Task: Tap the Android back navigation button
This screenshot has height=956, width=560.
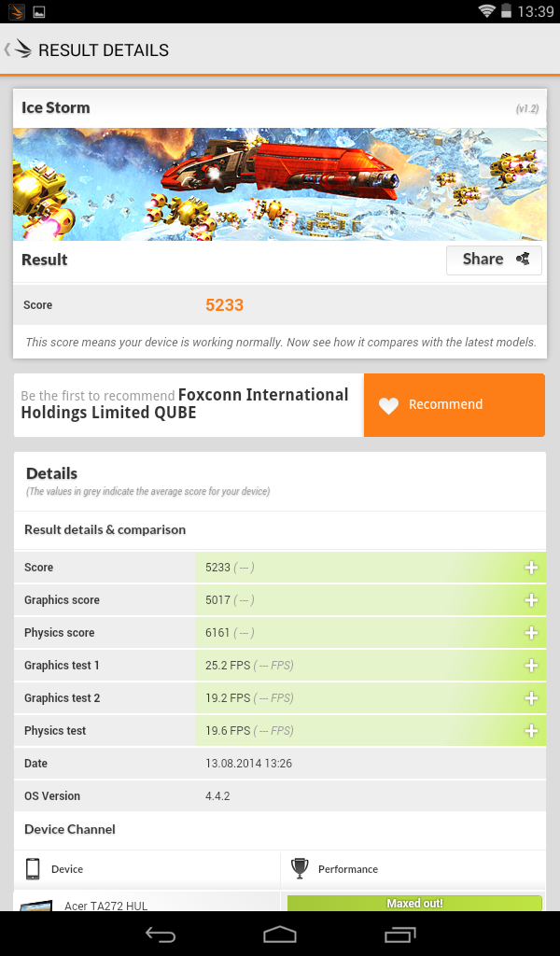Action: [161, 934]
